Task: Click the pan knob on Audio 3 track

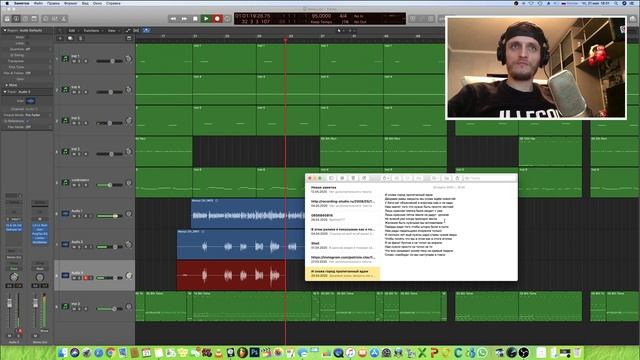Action: [x=129, y=276]
